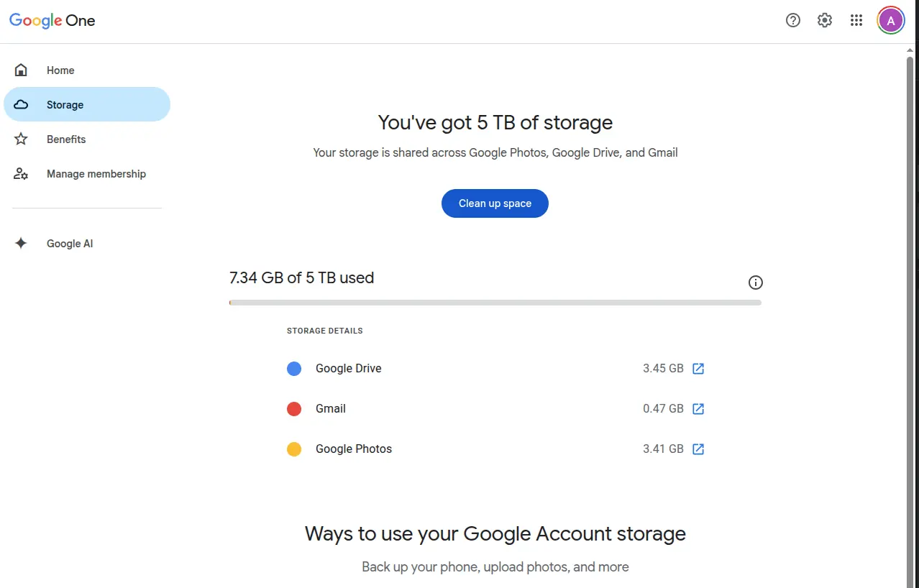The height and width of the screenshot is (588, 919).
Task: Click the 3.45 GB value
Action: coord(663,368)
